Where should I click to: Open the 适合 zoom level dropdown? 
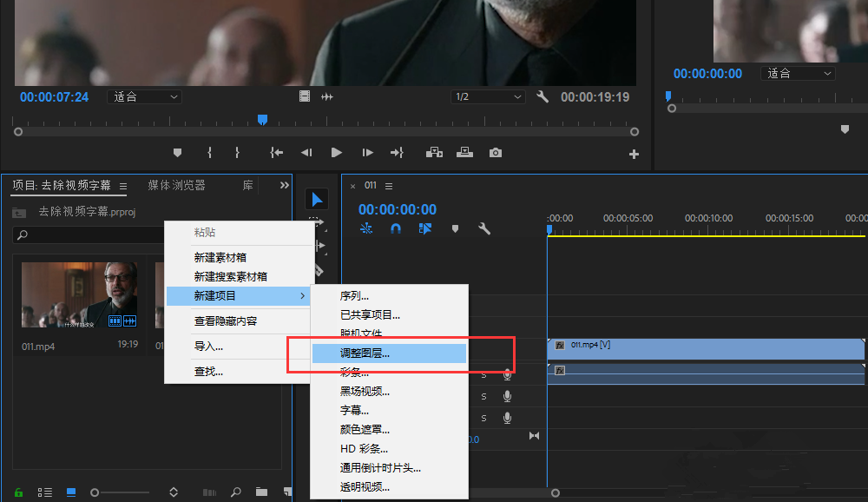(144, 96)
